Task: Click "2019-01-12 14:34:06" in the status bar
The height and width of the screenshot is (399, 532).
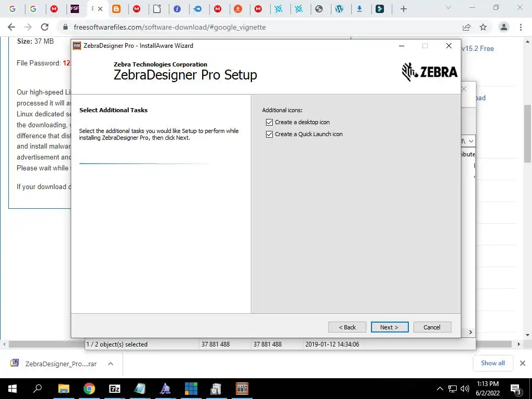Action: point(332,344)
